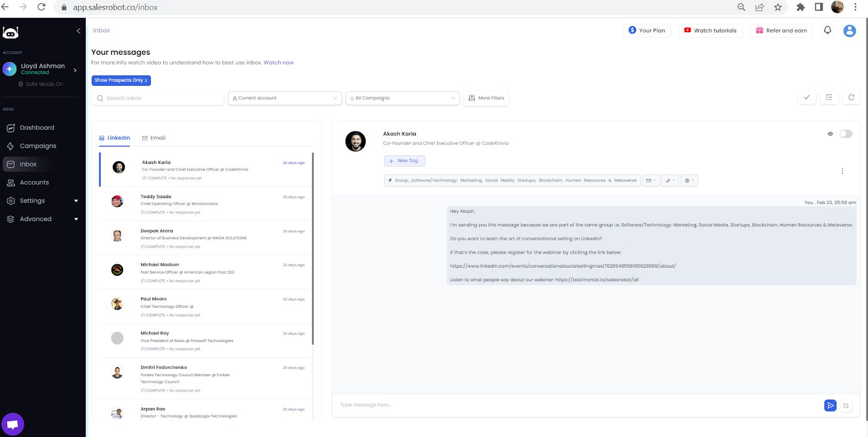This screenshot has width=868, height=437.
Task: Open Accounts in the sidebar
Action: (34, 182)
